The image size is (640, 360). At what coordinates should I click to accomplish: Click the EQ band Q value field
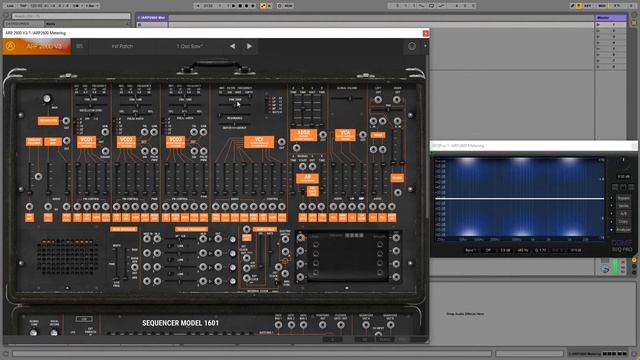[x=540, y=250]
